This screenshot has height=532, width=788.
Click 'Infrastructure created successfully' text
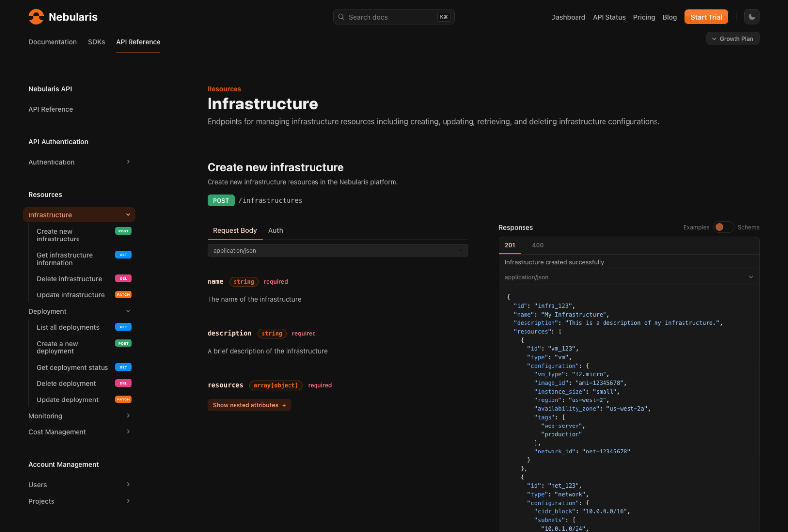pos(554,262)
